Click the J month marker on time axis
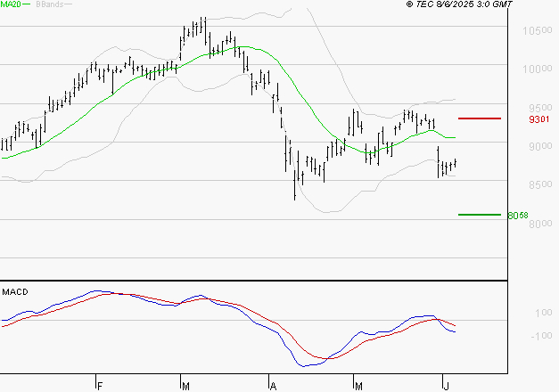559x392 pixels. [446, 386]
